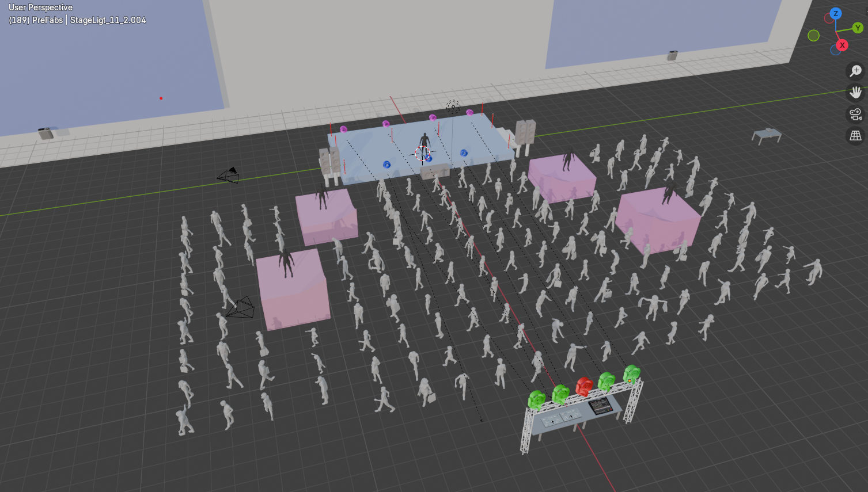Click the "User Perspective" viewport label

(40, 7)
